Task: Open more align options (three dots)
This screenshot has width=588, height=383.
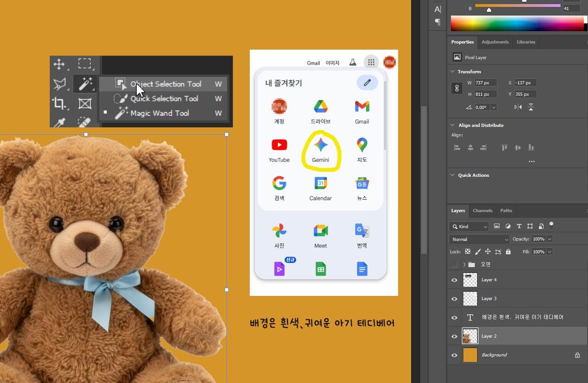Action: 532,162
